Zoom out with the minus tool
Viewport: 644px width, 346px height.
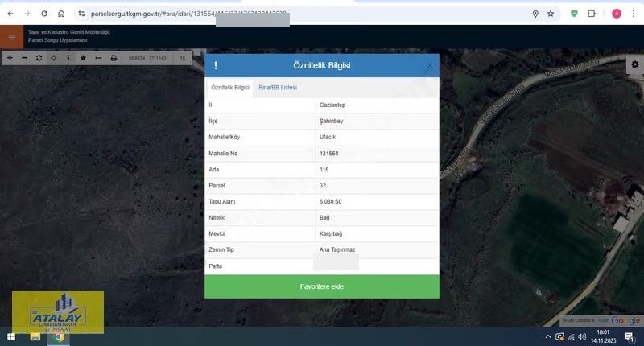point(24,58)
